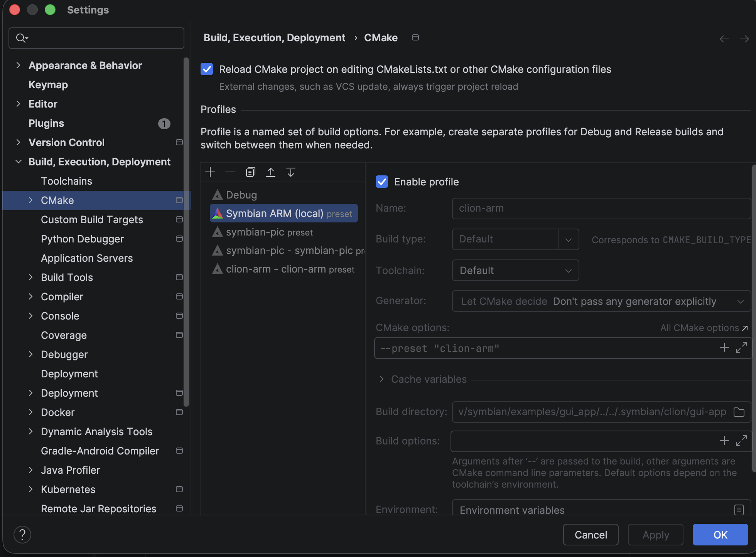Click the settings tree vertical scrollbar
Viewport: 756px width, 557px height.
[x=186, y=231]
